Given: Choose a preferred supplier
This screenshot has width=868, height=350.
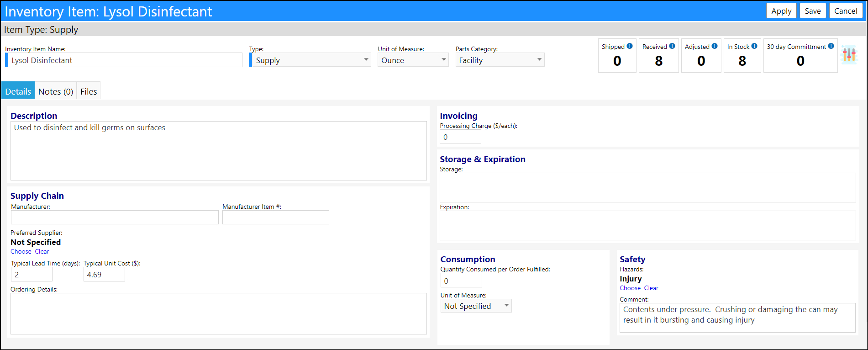Looking at the screenshot, I should point(21,251).
